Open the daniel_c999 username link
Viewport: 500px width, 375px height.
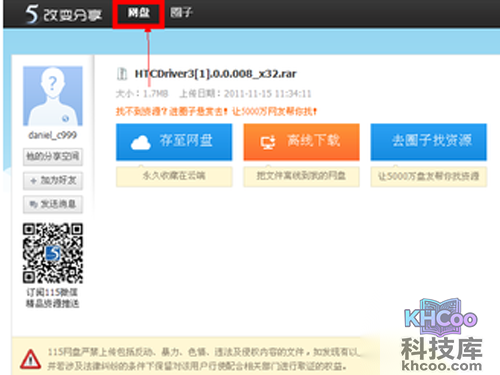point(53,135)
